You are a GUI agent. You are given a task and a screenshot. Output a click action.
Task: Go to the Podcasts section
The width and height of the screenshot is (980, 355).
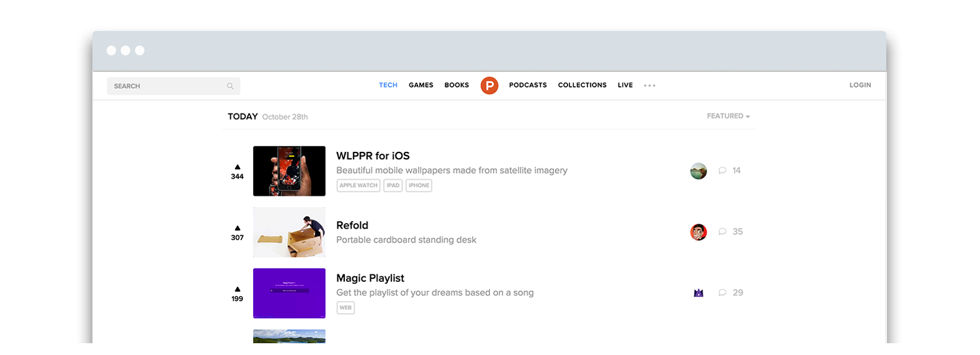[528, 85]
